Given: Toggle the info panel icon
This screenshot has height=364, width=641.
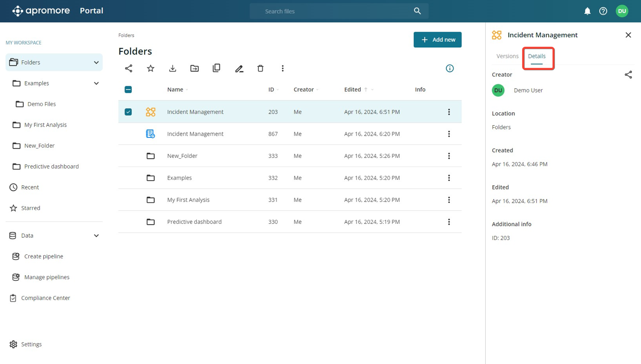Looking at the screenshot, I should (x=449, y=68).
